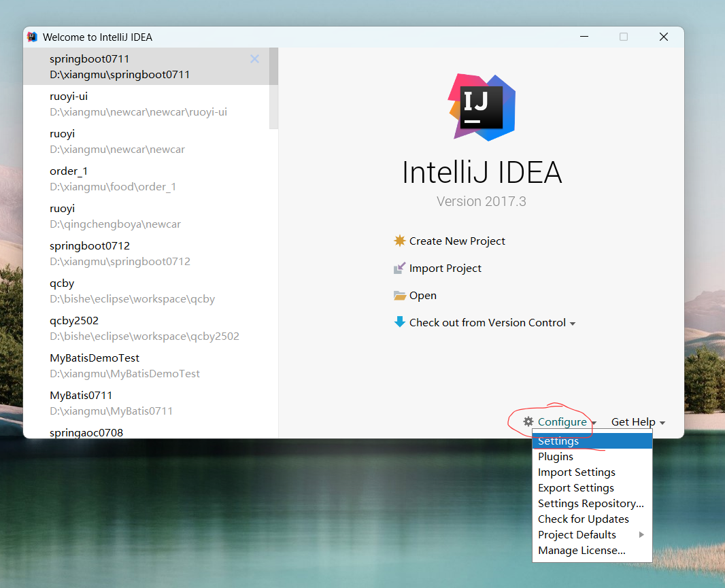Click Create New Project link
The height and width of the screenshot is (588, 725).
[457, 241]
